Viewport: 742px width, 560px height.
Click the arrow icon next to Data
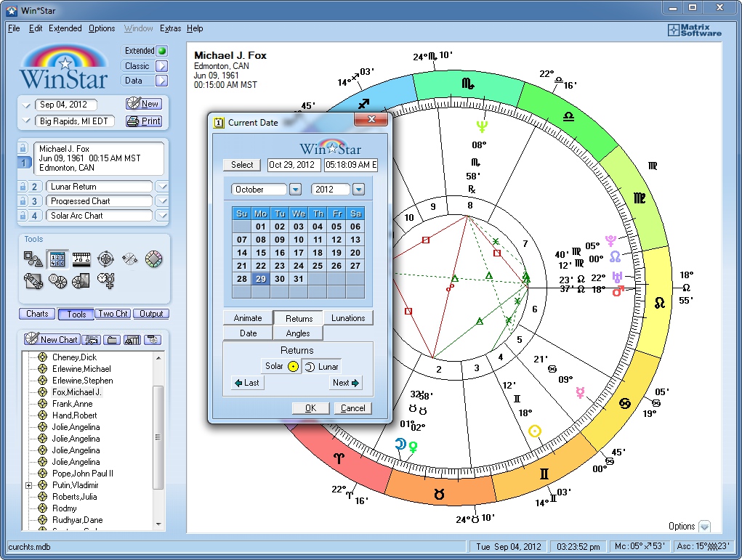[161, 81]
